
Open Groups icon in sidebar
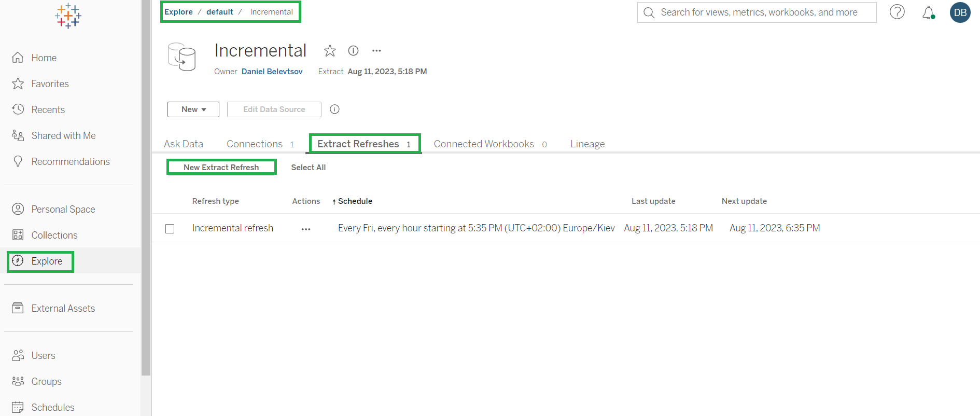[18, 381]
